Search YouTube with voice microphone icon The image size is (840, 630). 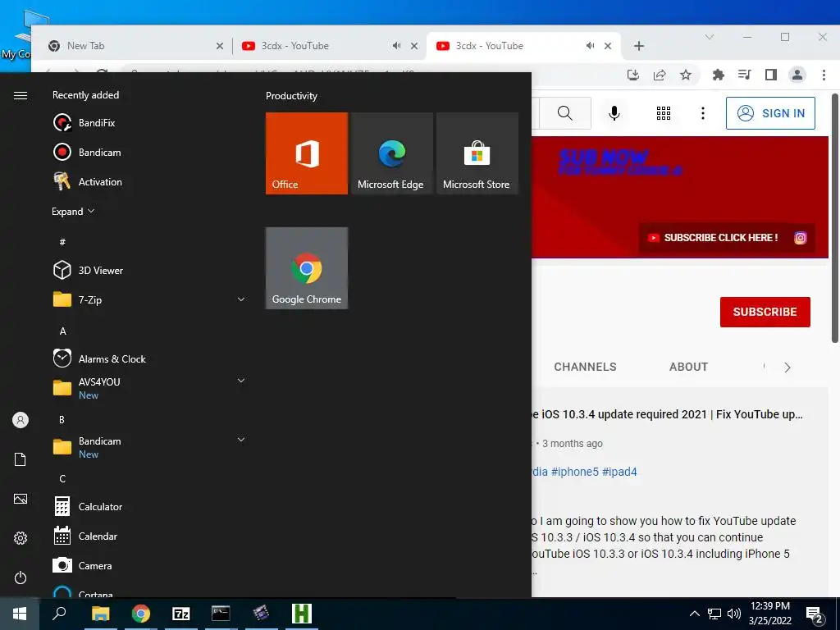(614, 113)
